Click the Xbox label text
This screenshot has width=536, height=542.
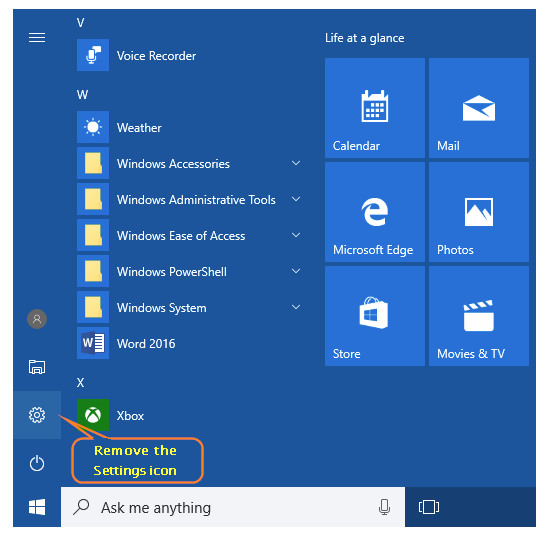tap(130, 415)
